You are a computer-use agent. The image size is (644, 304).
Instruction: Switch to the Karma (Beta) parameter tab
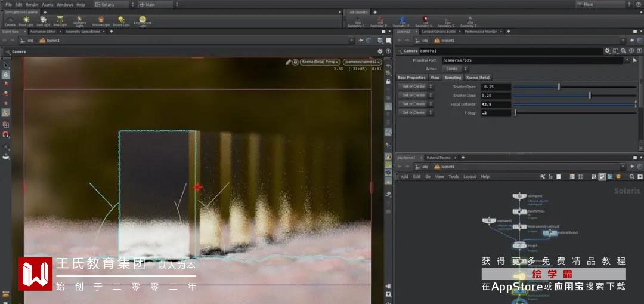coord(478,78)
